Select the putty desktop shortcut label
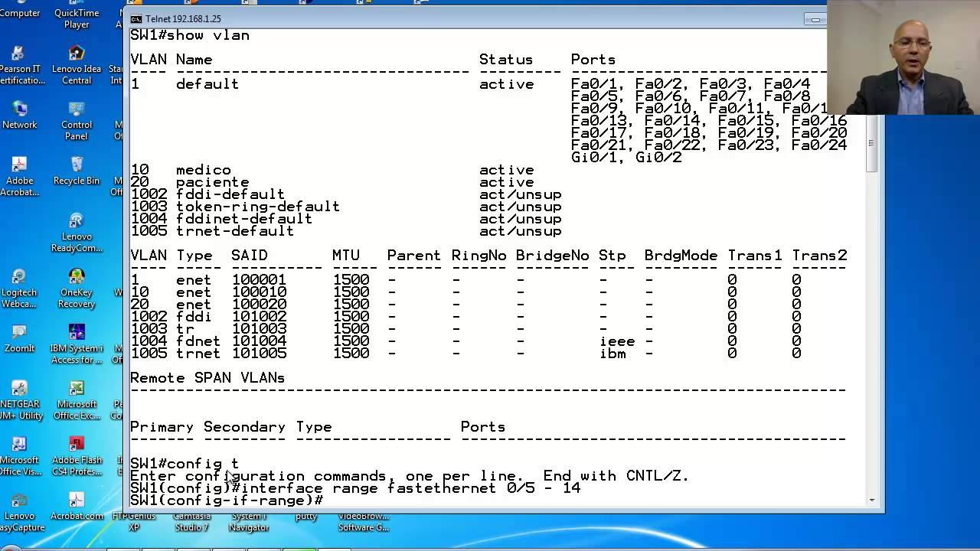This screenshot has width=980, height=551. coord(306,517)
